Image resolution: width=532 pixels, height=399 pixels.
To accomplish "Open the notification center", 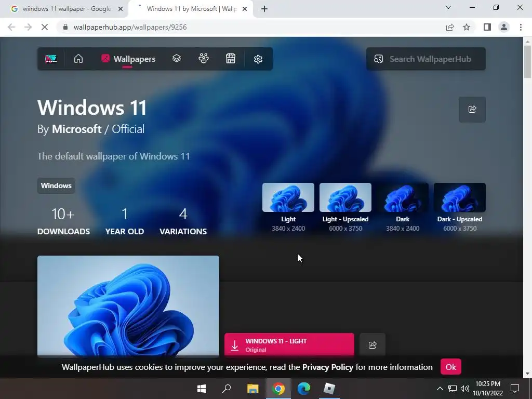I will tap(515, 389).
